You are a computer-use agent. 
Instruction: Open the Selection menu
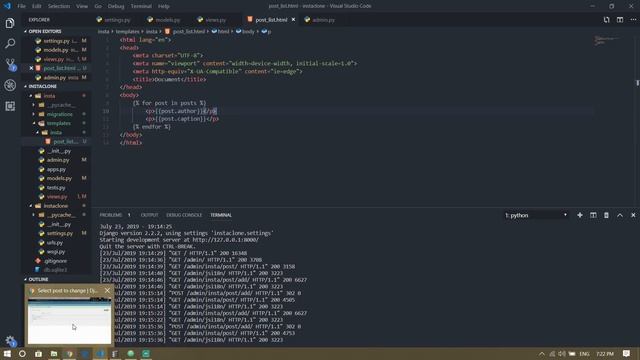(x=59, y=6)
